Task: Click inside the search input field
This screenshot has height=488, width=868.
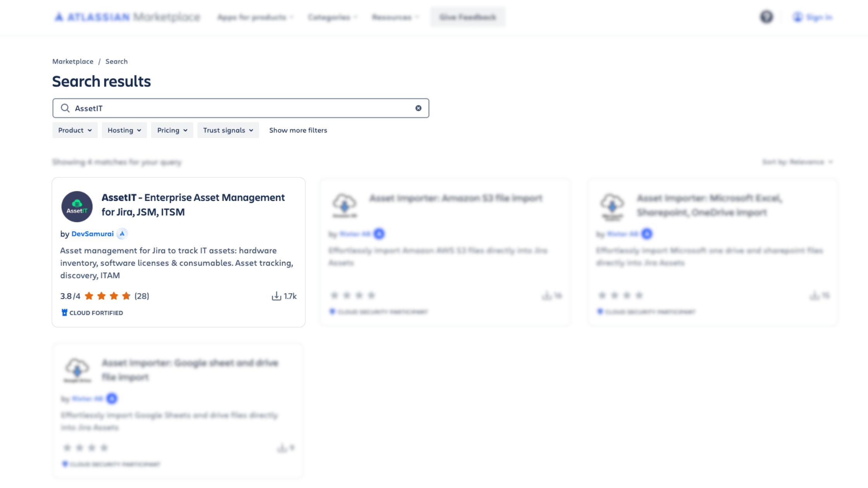Action: (x=232, y=108)
